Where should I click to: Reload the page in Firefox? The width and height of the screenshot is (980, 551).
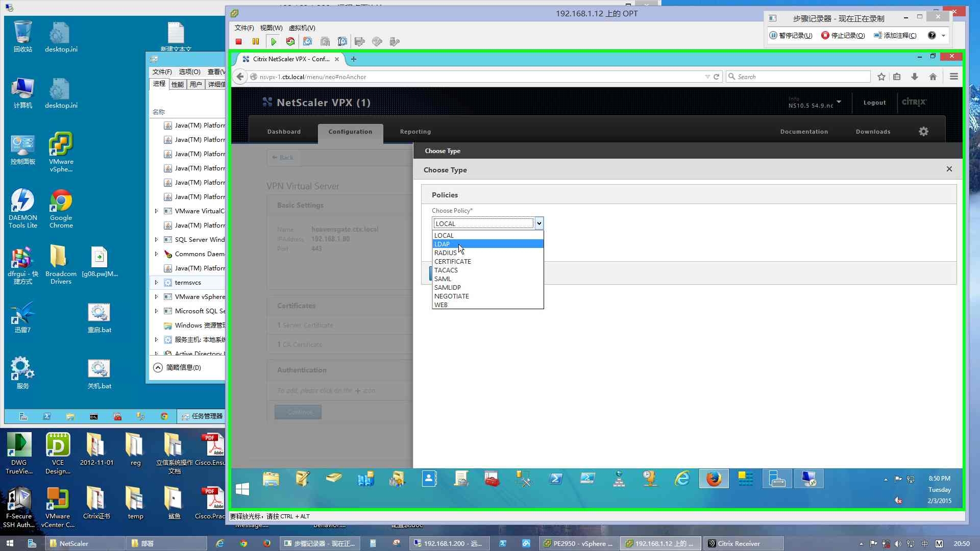716,77
